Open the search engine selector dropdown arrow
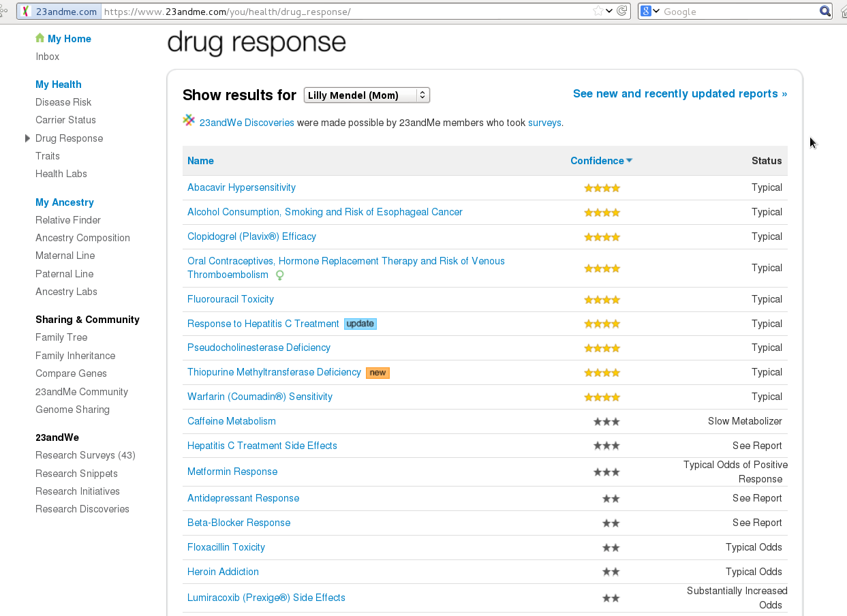 [x=657, y=11]
